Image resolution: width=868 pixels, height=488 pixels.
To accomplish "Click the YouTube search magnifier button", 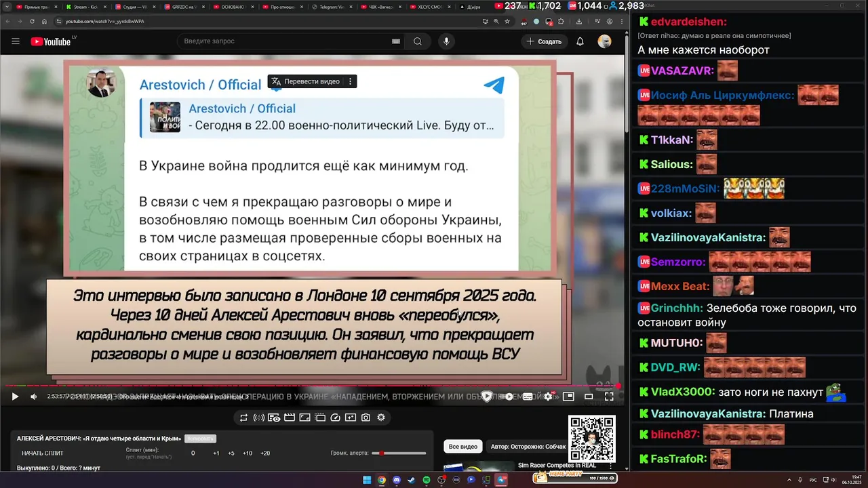I will [418, 41].
